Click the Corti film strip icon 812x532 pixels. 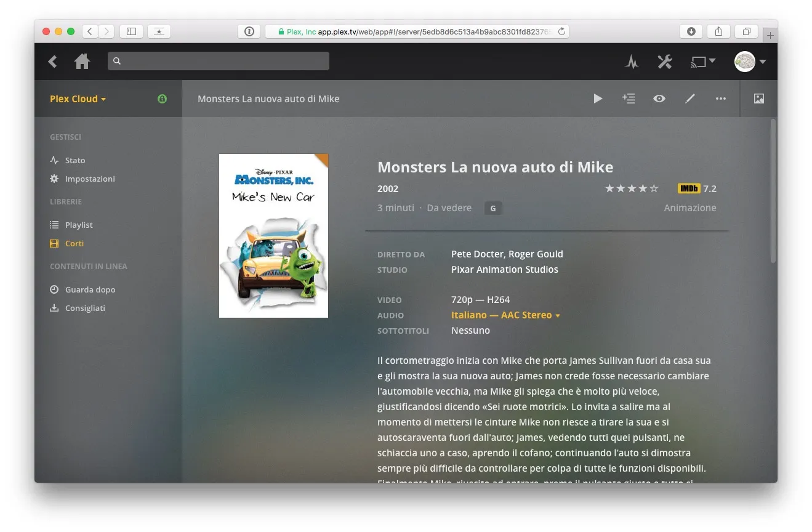coord(54,243)
